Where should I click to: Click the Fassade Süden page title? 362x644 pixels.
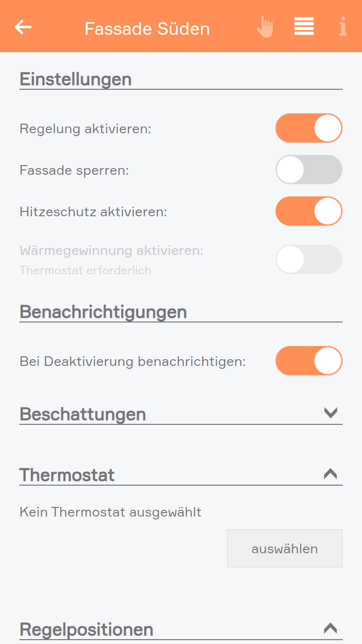147,29
